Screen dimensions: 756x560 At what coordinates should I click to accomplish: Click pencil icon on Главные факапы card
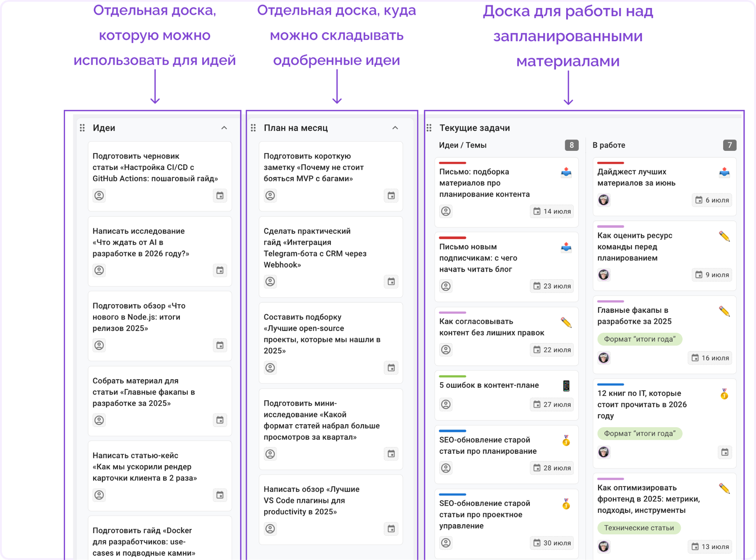(x=724, y=311)
